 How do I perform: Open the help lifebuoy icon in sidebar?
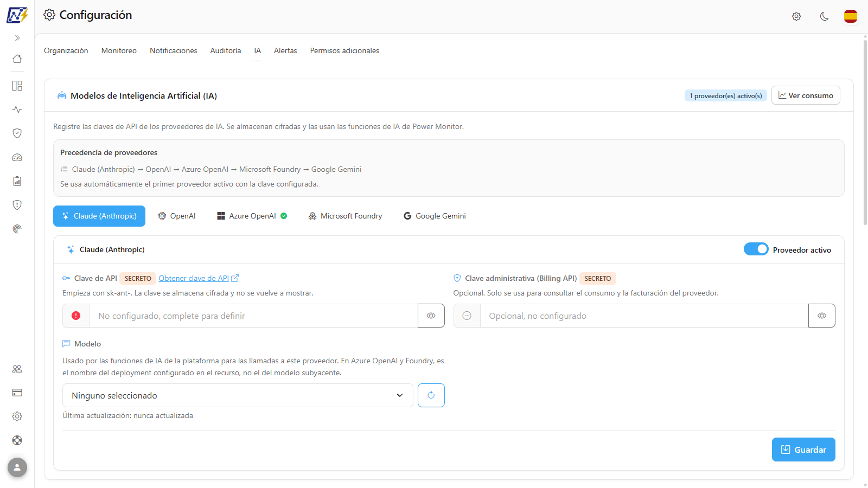(x=17, y=440)
